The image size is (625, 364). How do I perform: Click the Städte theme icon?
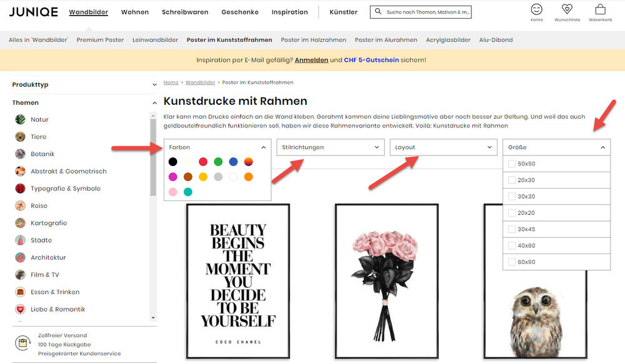click(x=21, y=240)
